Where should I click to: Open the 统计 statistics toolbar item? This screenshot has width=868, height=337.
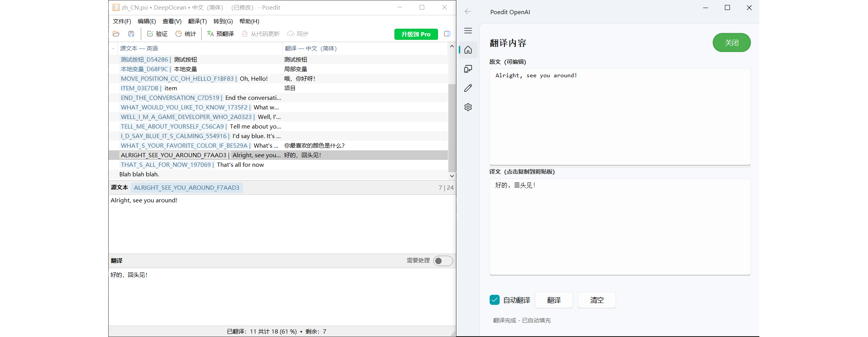point(186,34)
